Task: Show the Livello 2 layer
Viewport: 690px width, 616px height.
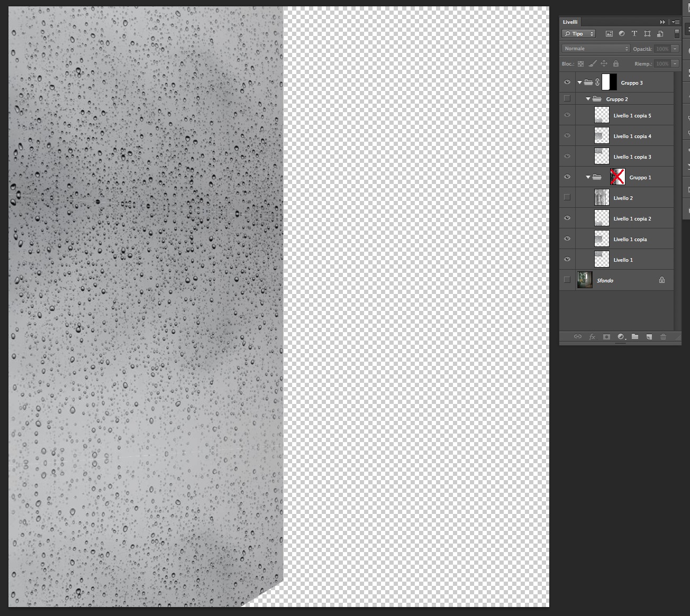Action: 567,197
